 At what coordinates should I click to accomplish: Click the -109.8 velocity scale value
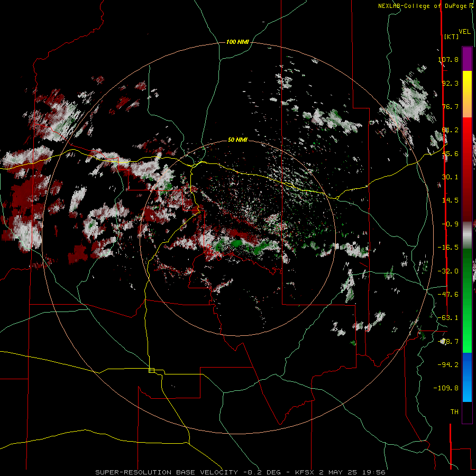(x=446, y=388)
